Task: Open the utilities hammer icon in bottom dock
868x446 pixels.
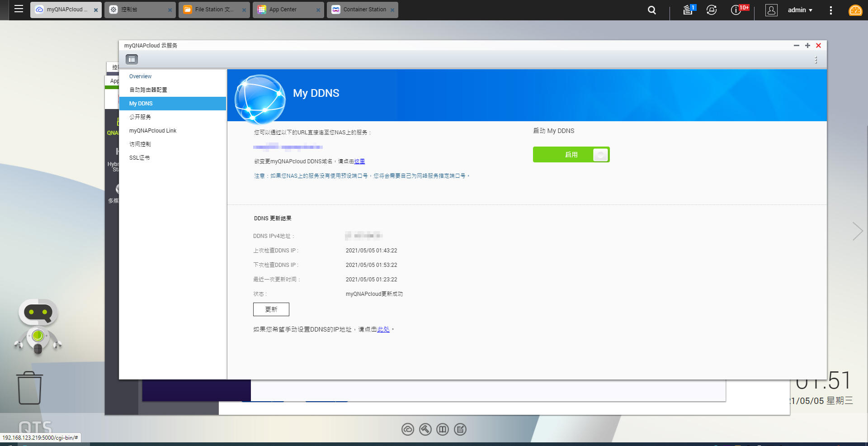Action: click(425, 429)
